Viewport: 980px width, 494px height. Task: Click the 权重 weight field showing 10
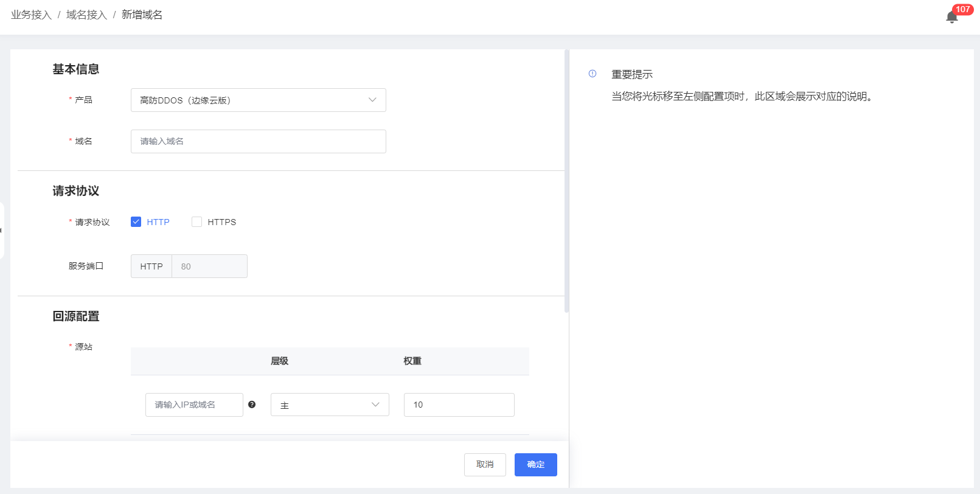point(459,405)
